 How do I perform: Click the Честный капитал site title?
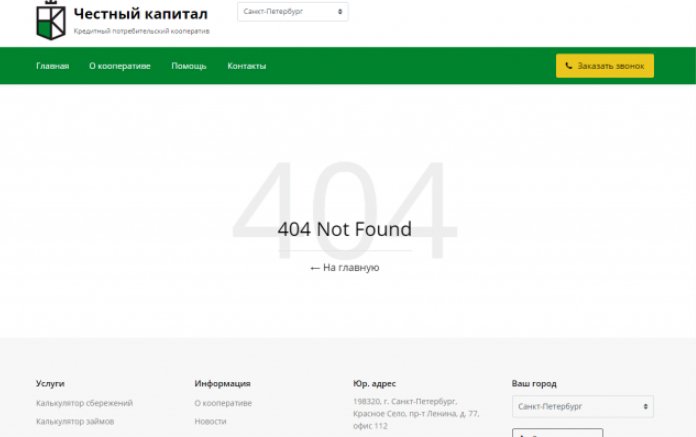(x=141, y=14)
